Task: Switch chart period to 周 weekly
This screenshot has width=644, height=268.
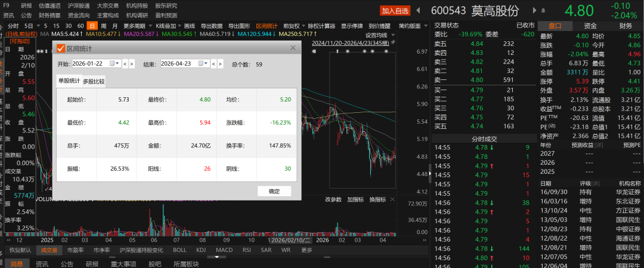Action: [x=104, y=26]
